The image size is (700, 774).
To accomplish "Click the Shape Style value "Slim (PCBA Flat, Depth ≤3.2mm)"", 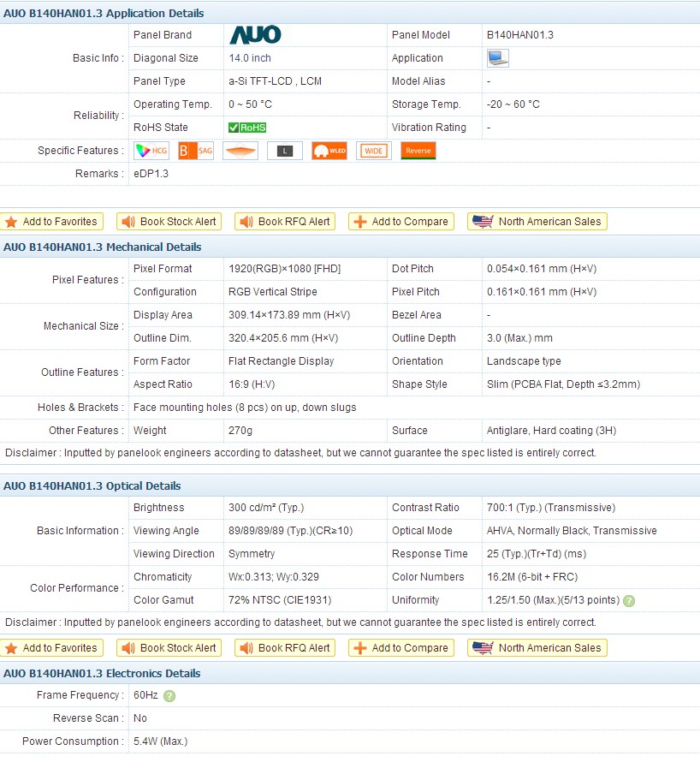I will click(x=563, y=384).
